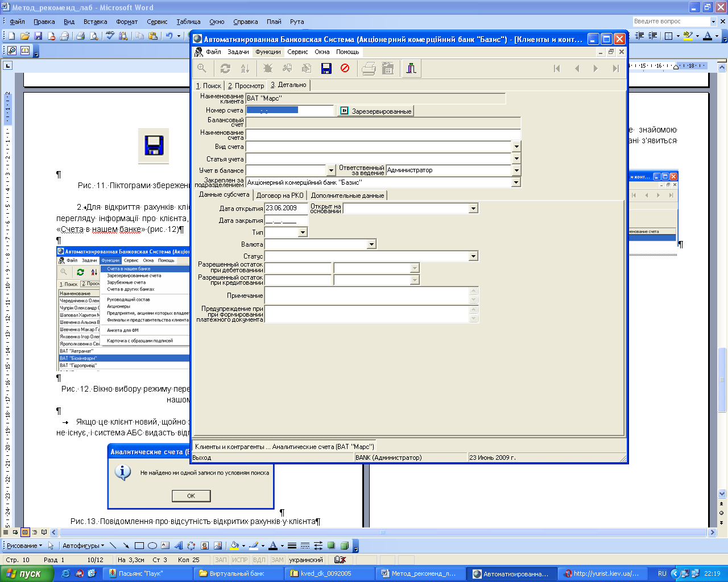728x582 pixels.
Task: Click the пуск Start button
Action: coord(27,573)
